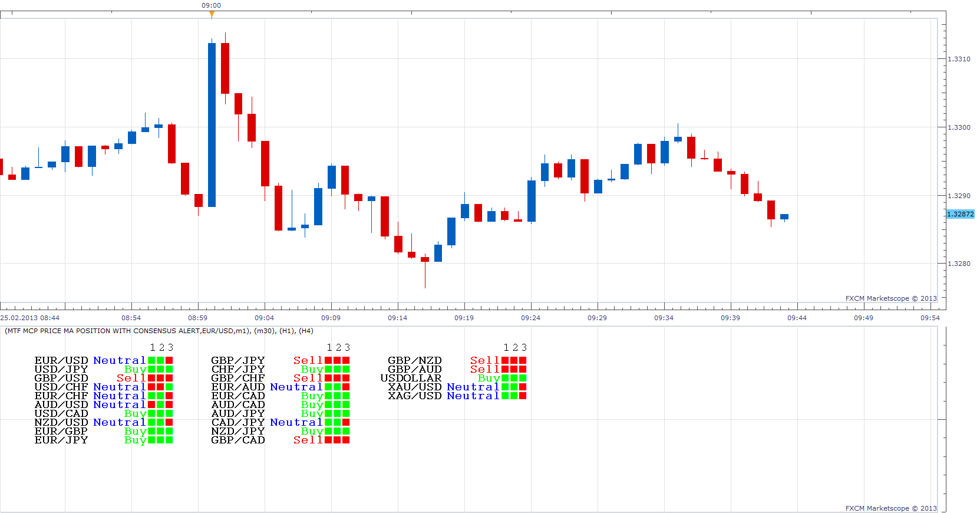
Task: Click the third colored square beside EUR/USD
Action: point(169,360)
